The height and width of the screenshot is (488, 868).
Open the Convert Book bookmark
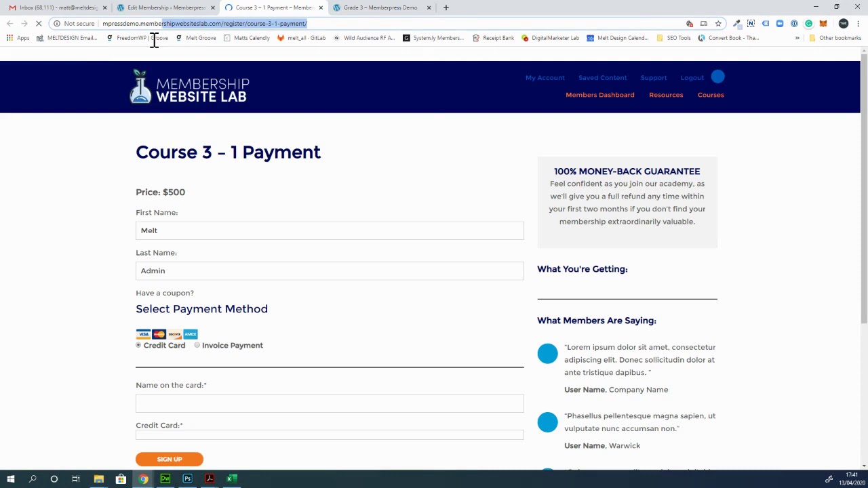(728, 38)
